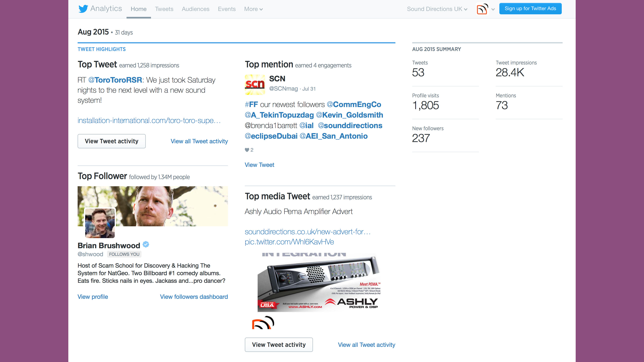Click the Tweets count 53
Screen dimensions: 644x362
(418, 72)
